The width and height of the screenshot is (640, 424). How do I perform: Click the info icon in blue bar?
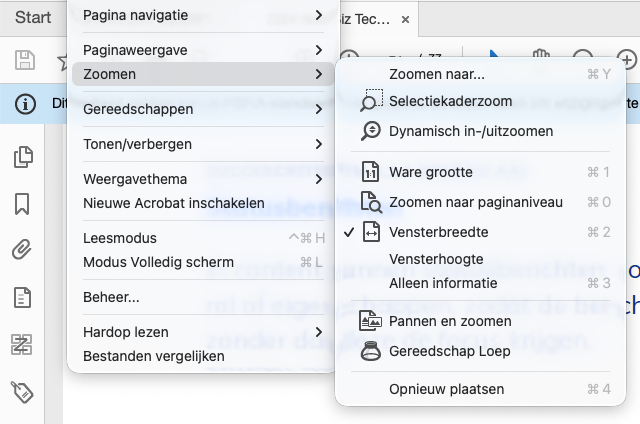(25, 104)
